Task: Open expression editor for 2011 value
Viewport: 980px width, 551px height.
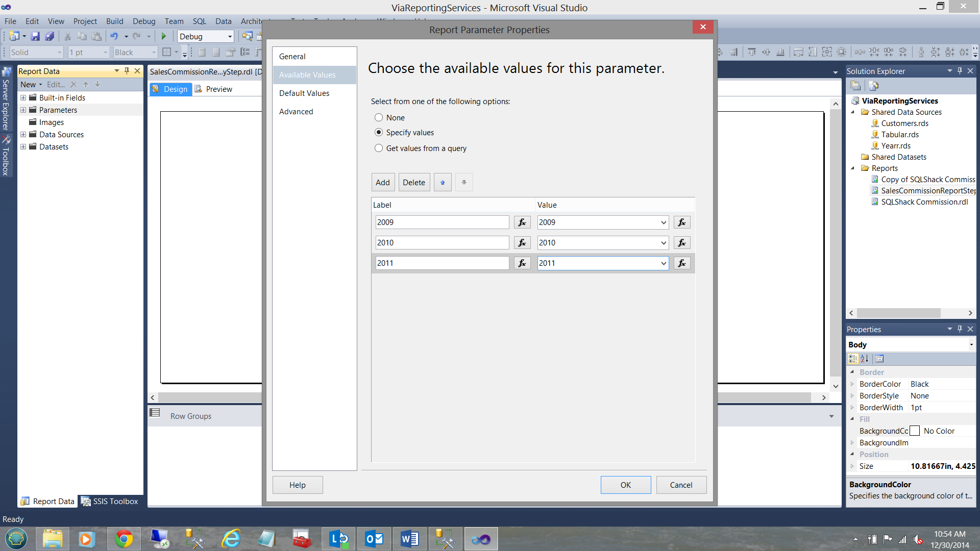Action: 681,263
